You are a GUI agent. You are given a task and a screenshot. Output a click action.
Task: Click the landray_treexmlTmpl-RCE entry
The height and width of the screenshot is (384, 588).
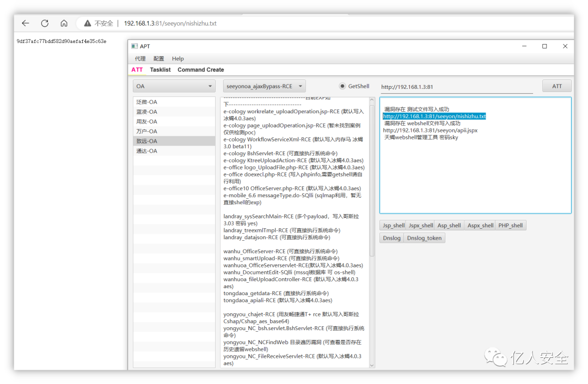(282, 230)
